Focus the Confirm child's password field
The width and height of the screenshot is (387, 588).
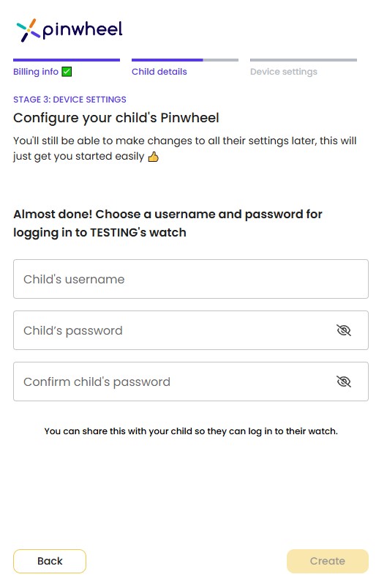(x=191, y=382)
